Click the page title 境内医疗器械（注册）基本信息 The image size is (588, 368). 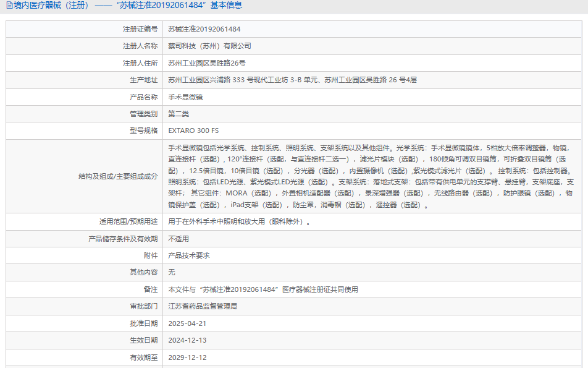[x=128, y=5]
